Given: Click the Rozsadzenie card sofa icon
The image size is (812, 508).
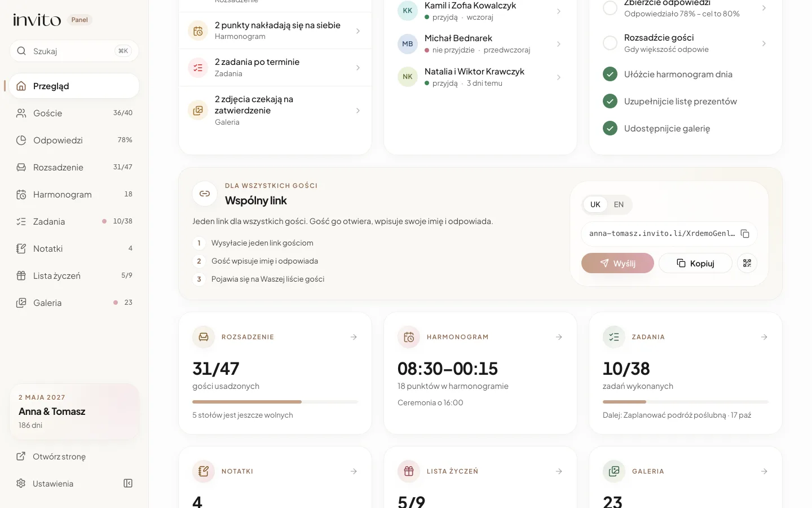Looking at the screenshot, I should (x=204, y=337).
